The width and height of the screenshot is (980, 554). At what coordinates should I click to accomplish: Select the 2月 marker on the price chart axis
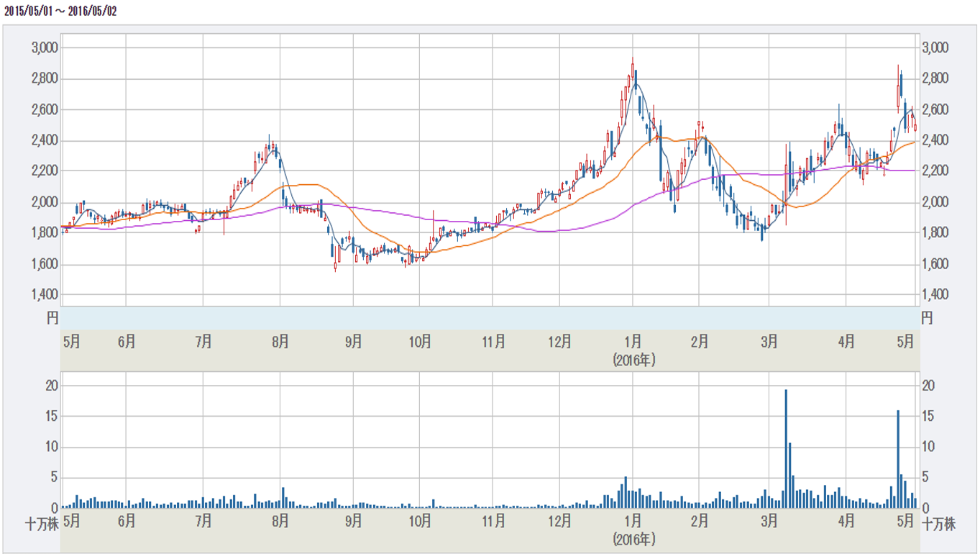coord(699,341)
